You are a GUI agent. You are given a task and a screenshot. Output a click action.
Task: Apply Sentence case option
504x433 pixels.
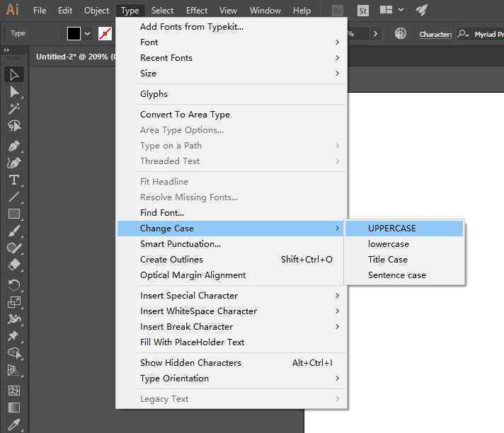[404, 275]
